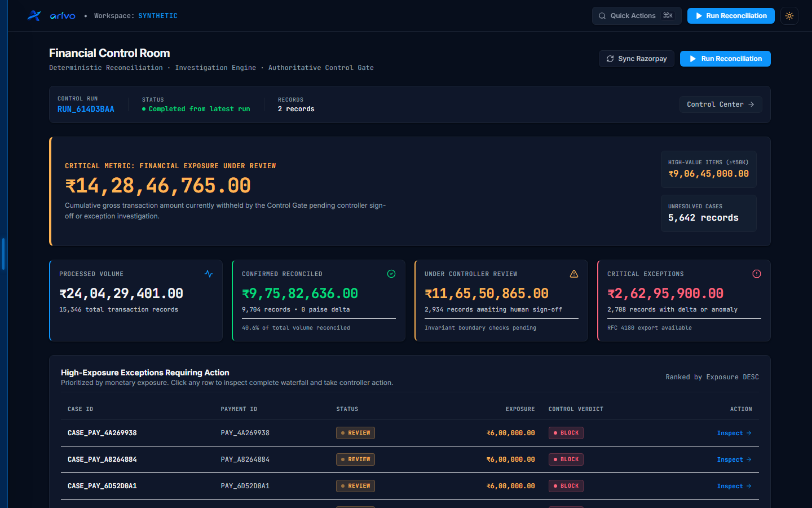Screen dimensions: 812x508
Task: Click payment ID PAY_A8264884
Action: 245,459
